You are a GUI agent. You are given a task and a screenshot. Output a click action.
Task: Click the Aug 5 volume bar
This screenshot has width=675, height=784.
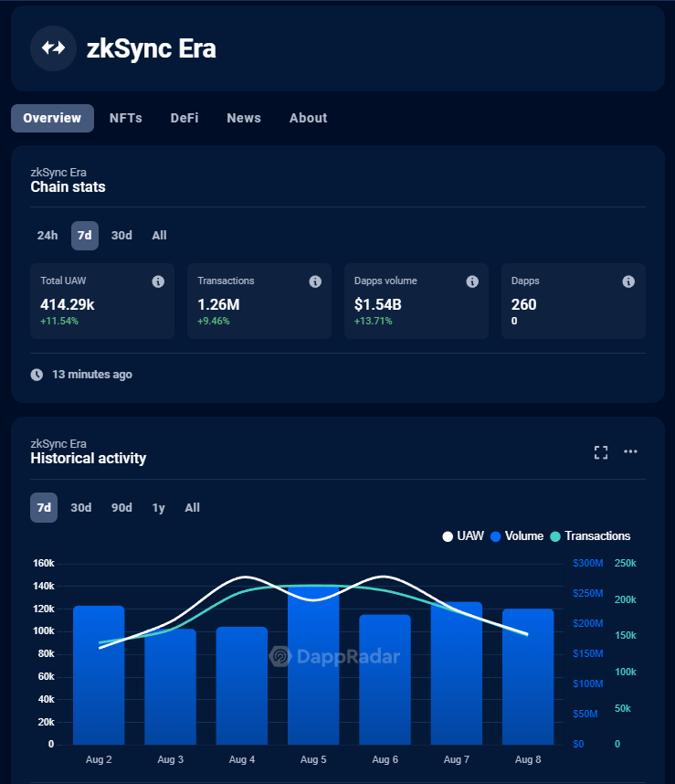pos(313,665)
